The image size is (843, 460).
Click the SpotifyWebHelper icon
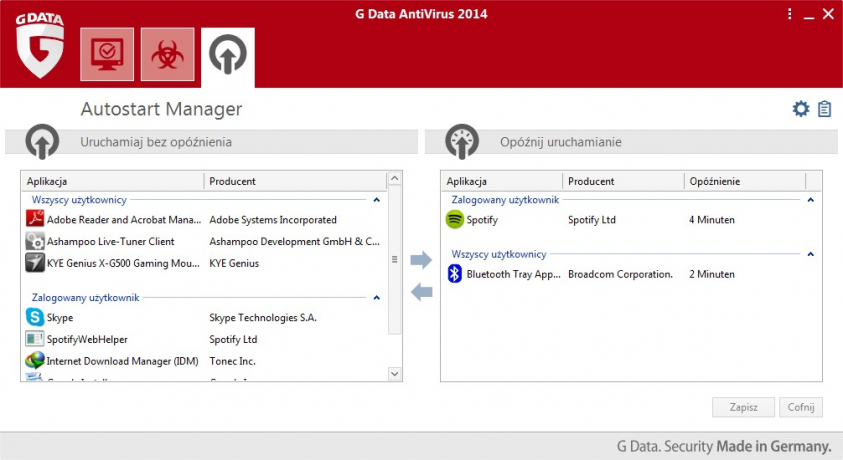[x=35, y=339]
